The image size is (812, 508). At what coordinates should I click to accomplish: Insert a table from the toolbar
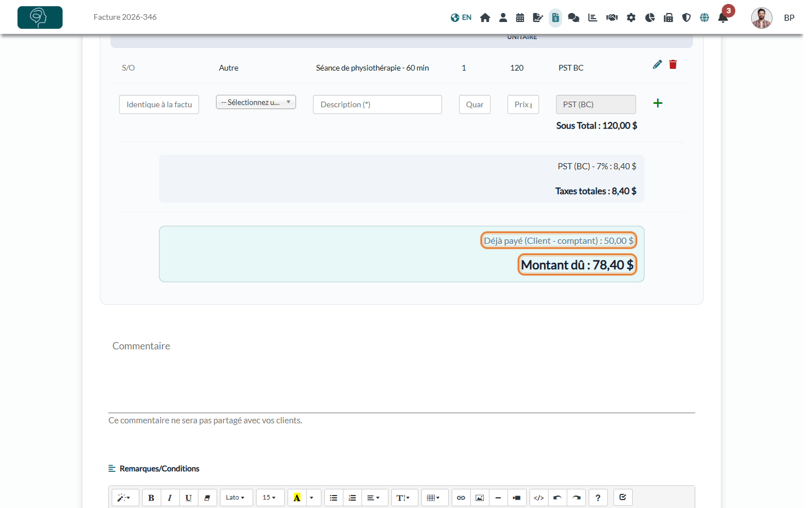[x=434, y=497]
